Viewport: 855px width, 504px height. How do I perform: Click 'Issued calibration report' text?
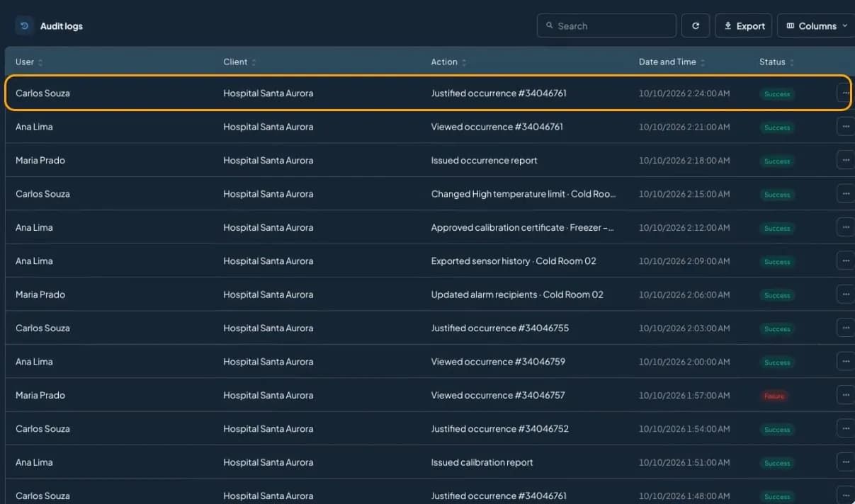pos(482,462)
